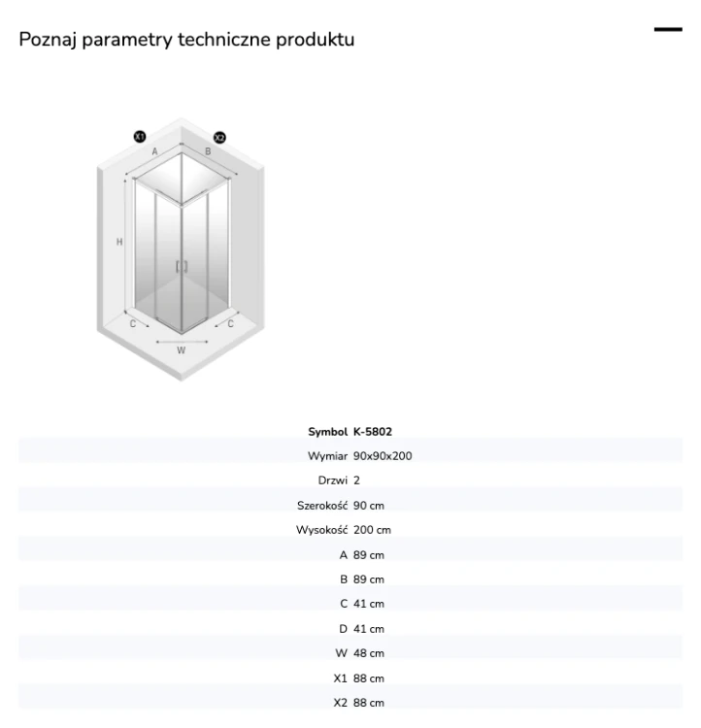Click the X2 88 cm table row
701x728 pixels.
click(x=350, y=703)
